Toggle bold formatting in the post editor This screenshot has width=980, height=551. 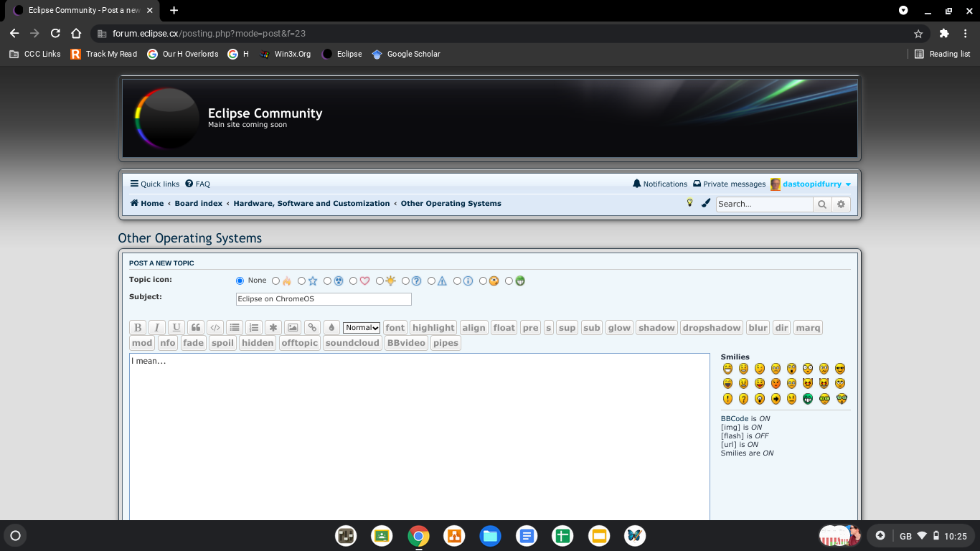click(138, 328)
